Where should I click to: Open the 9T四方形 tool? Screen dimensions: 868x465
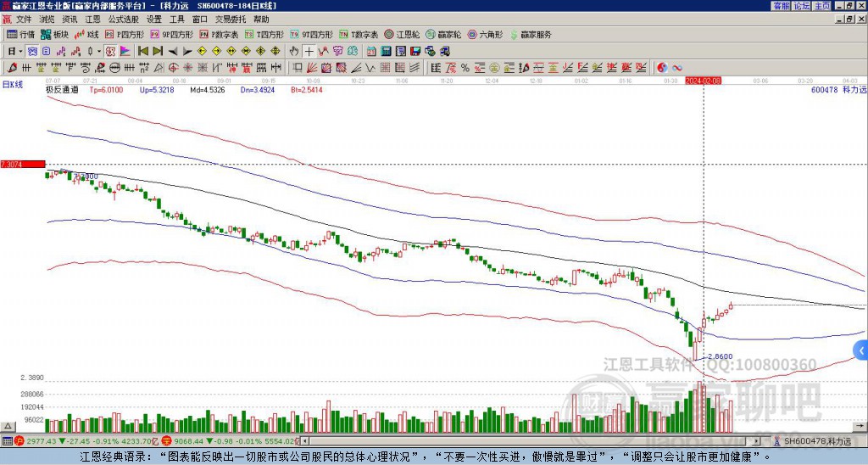312,34
